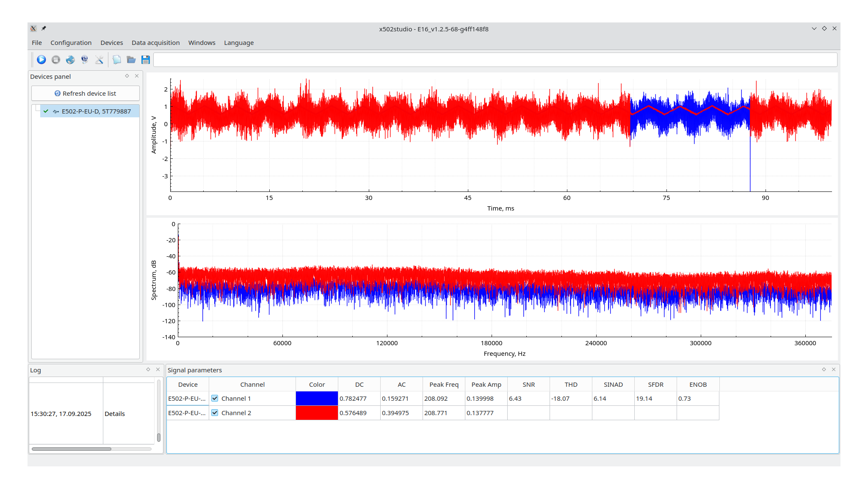Click the Log panel horizontal scrollbar
Image resolution: width=868 pixels, height=499 pixels.
(71, 449)
